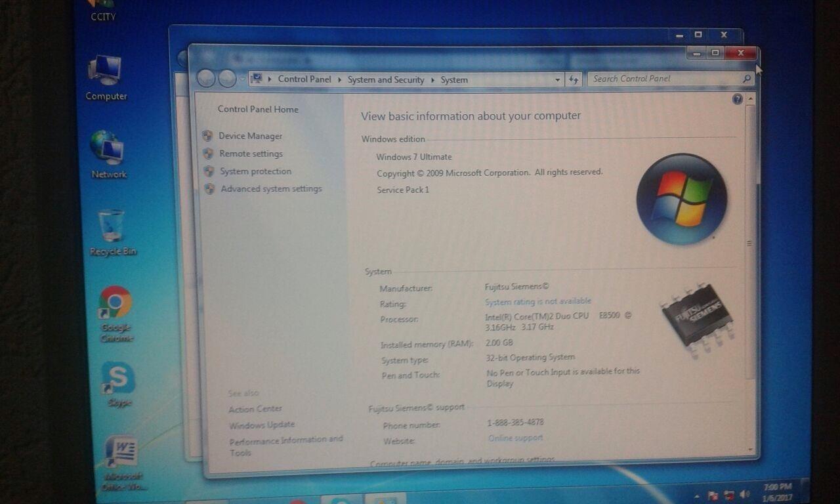Click scrollbar up arrow in System window

pyautogui.click(x=751, y=98)
